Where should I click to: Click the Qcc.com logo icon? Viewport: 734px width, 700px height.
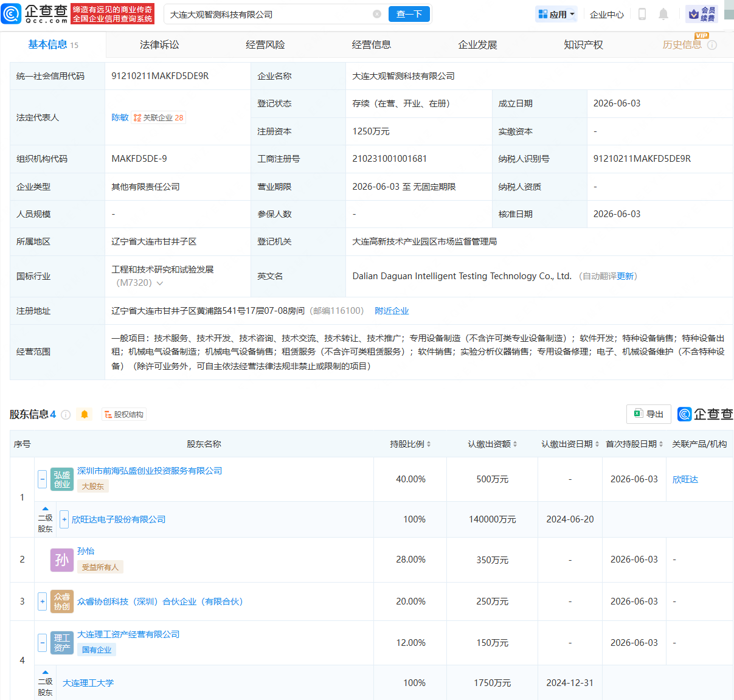point(11,13)
